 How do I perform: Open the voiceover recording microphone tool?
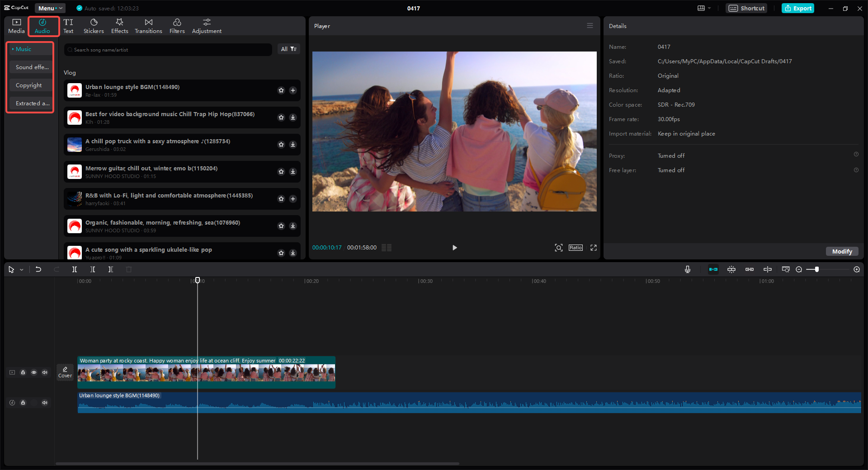[687, 269]
